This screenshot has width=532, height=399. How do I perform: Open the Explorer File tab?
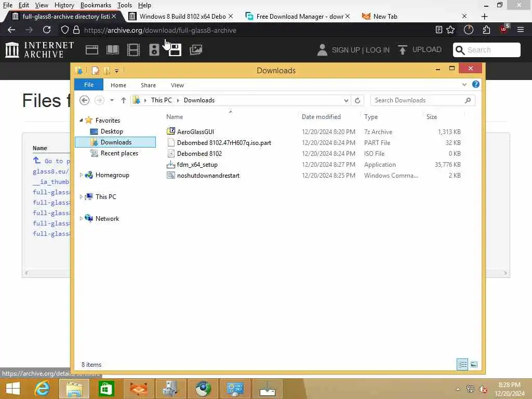pyautogui.click(x=89, y=85)
